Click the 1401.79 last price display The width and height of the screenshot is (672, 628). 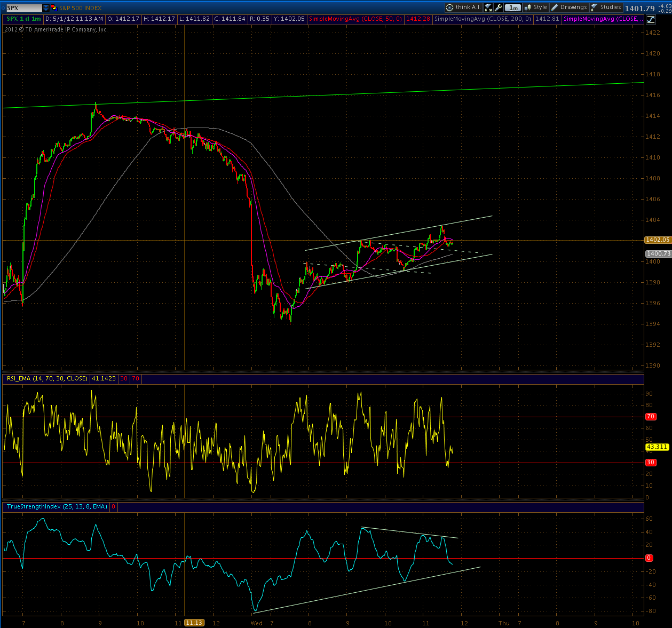coord(639,8)
